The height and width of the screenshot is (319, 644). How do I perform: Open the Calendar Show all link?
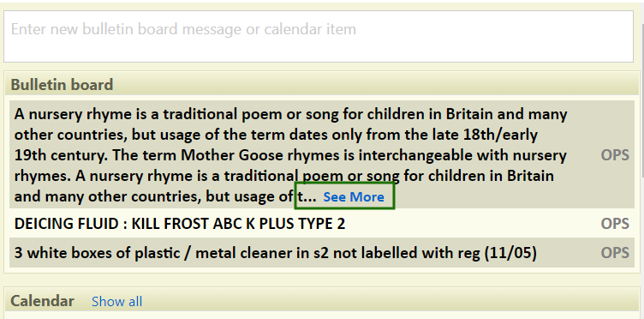click(116, 301)
